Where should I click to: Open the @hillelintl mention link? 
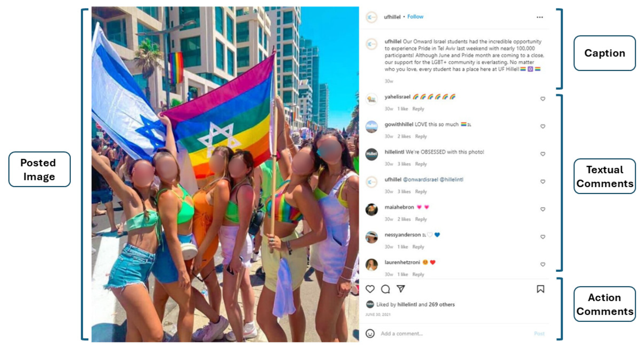tap(451, 179)
